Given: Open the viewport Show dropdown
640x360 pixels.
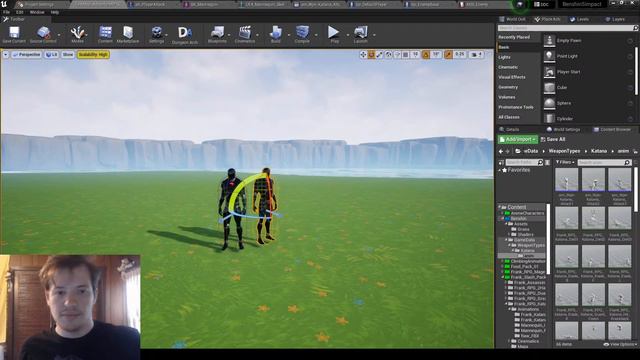Looking at the screenshot, I should coord(68,55).
